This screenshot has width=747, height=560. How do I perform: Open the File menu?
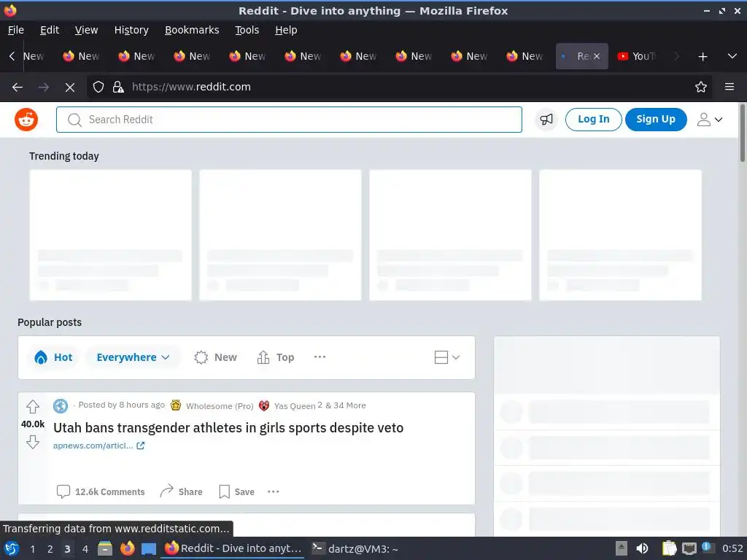pyautogui.click(x=16, y=30)
